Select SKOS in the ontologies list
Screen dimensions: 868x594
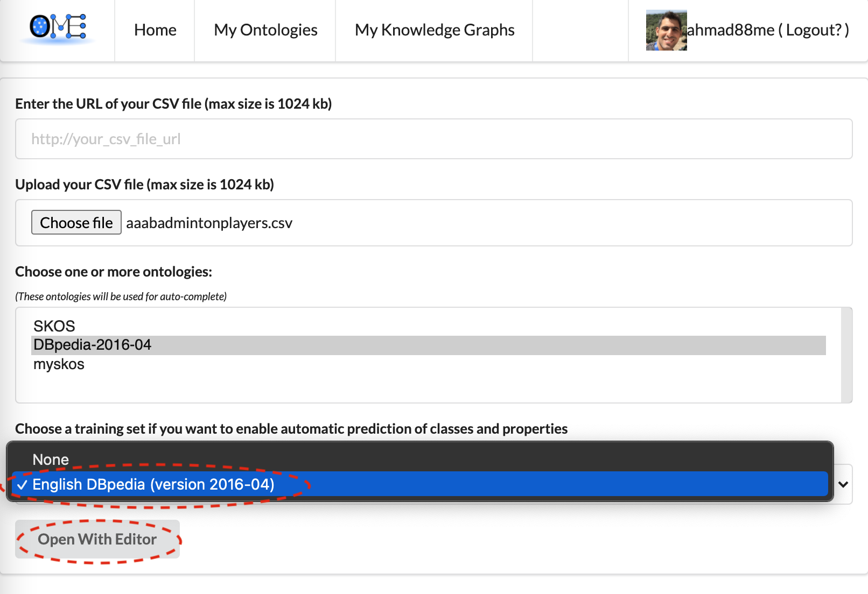pyautogui.click(x=54, y=326)
